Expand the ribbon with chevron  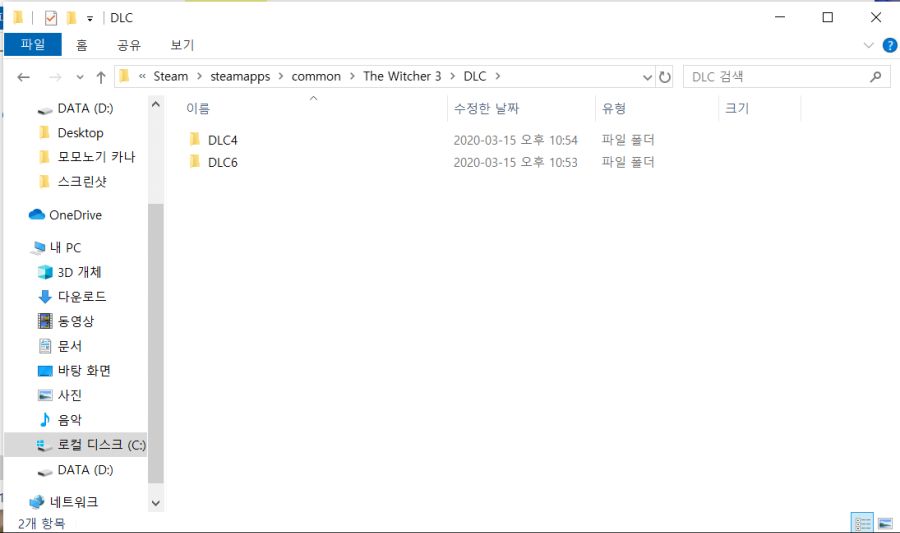(x=868, y=45)
